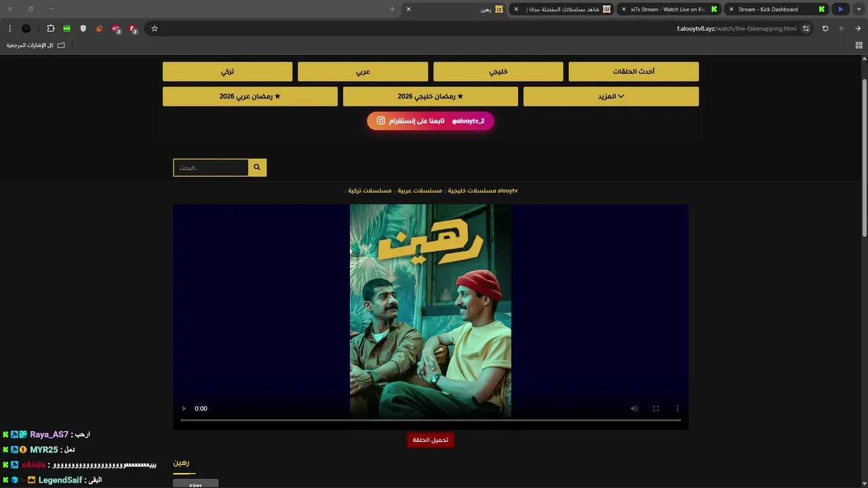This screenshot has height=488, width=868.
Task: Bookmark this page with the star icon
Action: [x=155, y=28]
